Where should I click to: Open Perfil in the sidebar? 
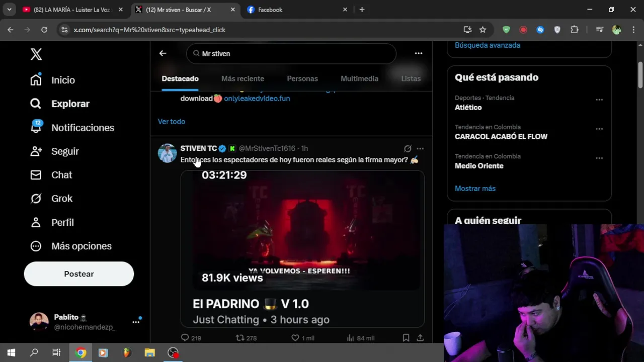pos(52,222)
